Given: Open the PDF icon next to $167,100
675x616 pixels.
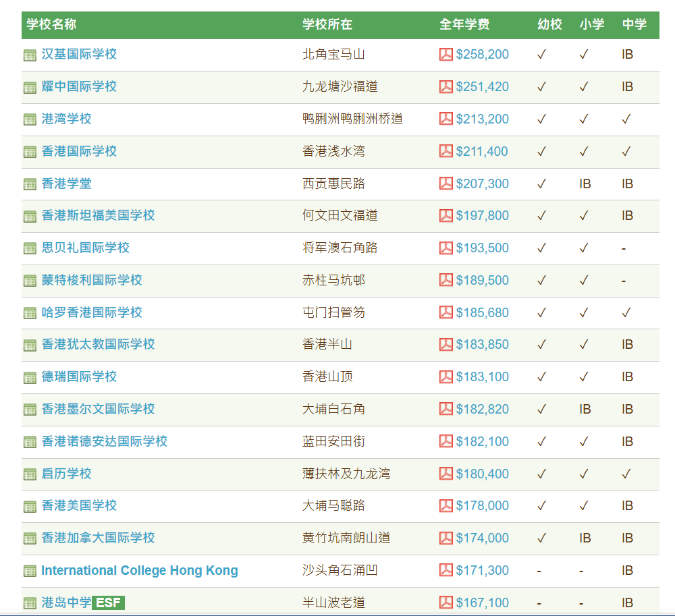Looking at the screenshot, I should (446, 603).
